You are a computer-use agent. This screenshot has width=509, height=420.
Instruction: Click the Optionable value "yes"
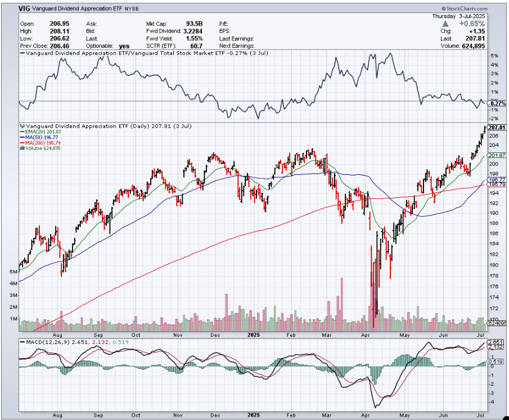pos(124,46)
